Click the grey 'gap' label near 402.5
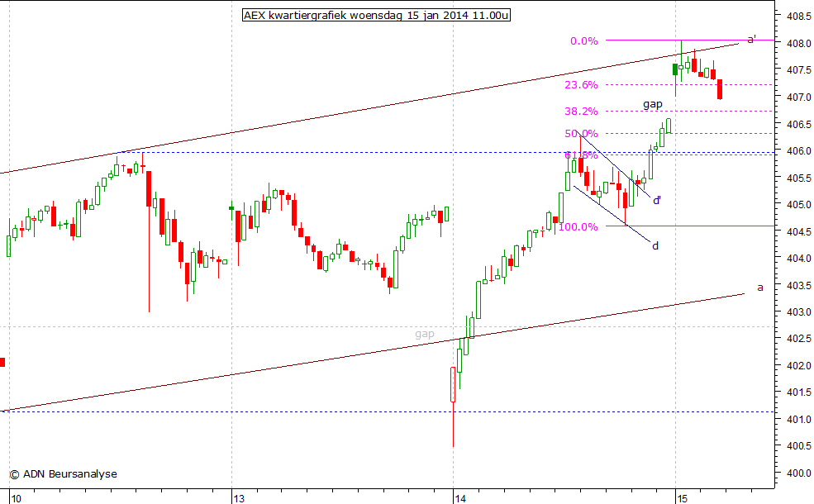 tap(424, 335)
